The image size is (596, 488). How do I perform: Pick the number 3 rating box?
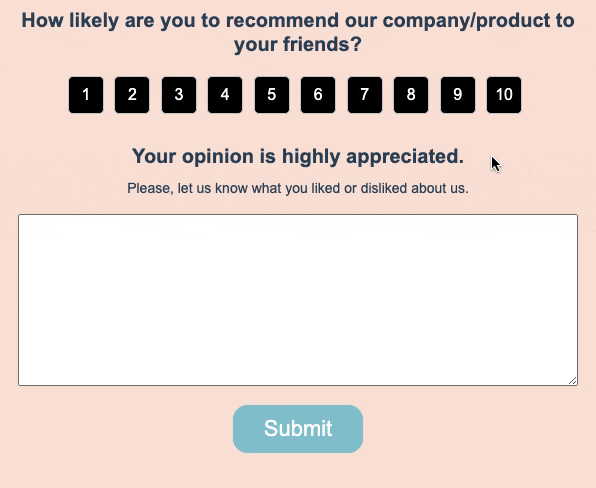click(x=179, y=95)
